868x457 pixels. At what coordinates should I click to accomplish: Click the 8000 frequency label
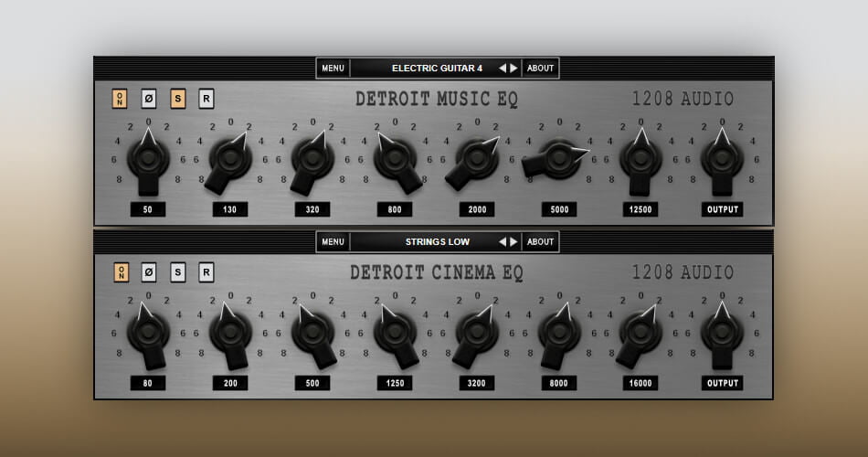[559, 383]
